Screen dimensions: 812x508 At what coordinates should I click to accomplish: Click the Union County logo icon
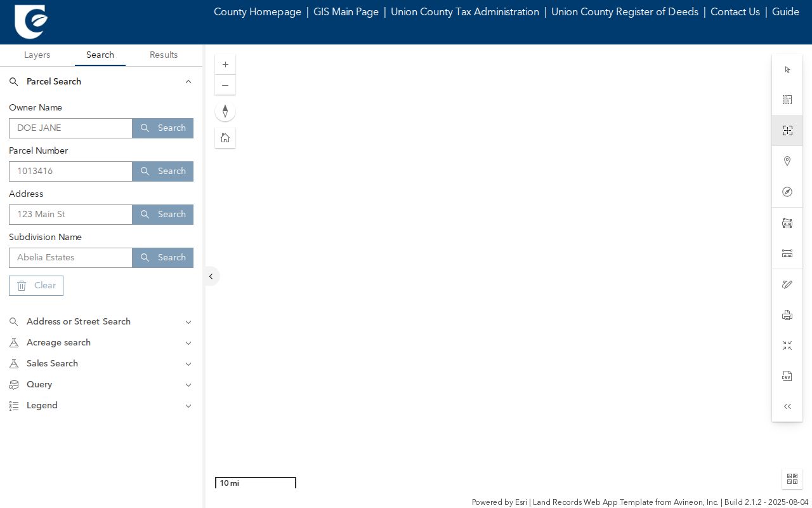pyautogui.click(x=31, y=22)
